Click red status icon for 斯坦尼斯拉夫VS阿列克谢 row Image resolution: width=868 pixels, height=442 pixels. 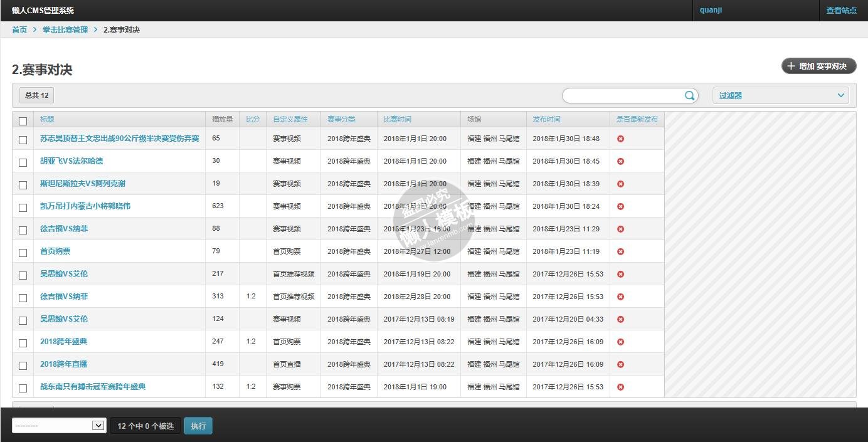coord(620,184)
